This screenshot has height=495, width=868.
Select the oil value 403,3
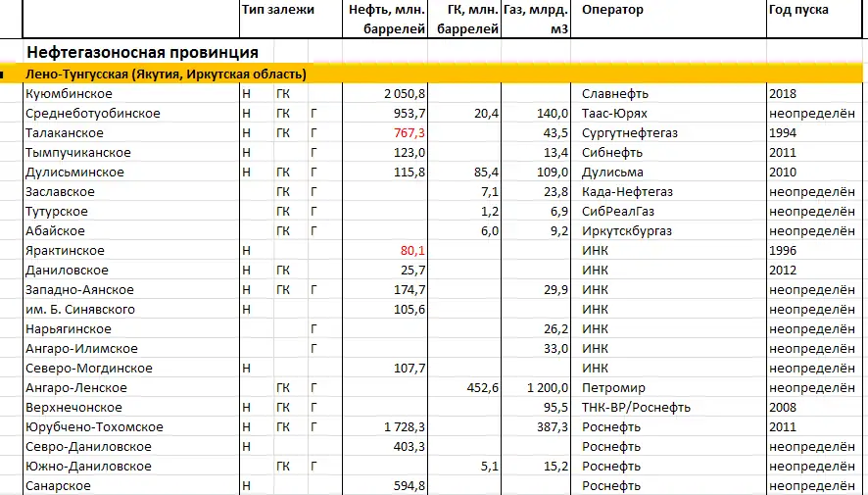(410, 447)
